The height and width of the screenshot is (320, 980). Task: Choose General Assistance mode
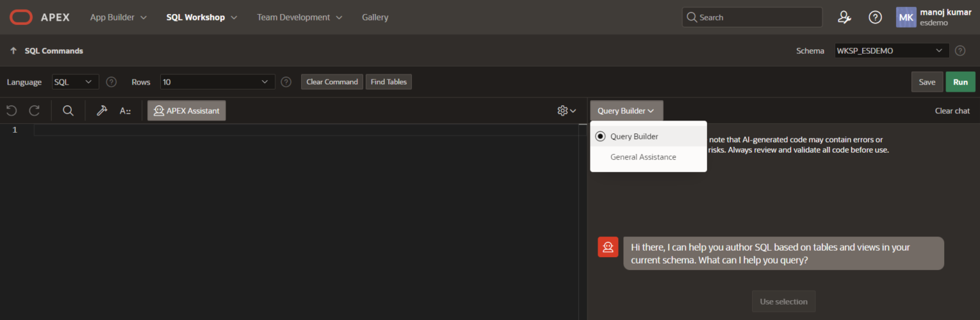pos(643,157)
